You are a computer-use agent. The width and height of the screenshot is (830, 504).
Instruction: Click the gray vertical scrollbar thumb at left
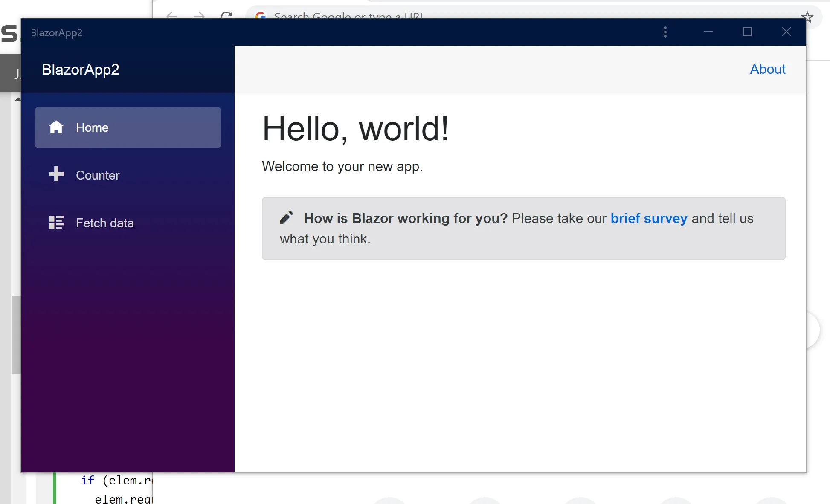click(x=16, y=334)
